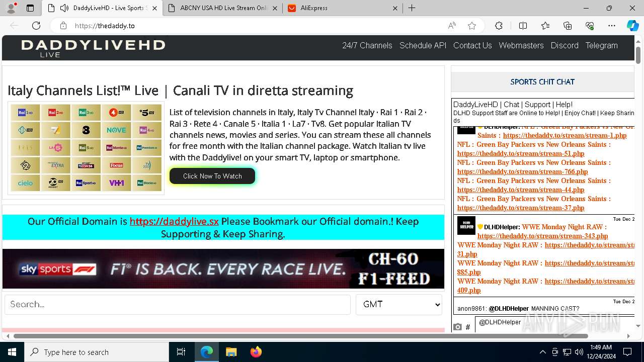
Task: Open the Windows Start menu
Action: coord(12,352)
